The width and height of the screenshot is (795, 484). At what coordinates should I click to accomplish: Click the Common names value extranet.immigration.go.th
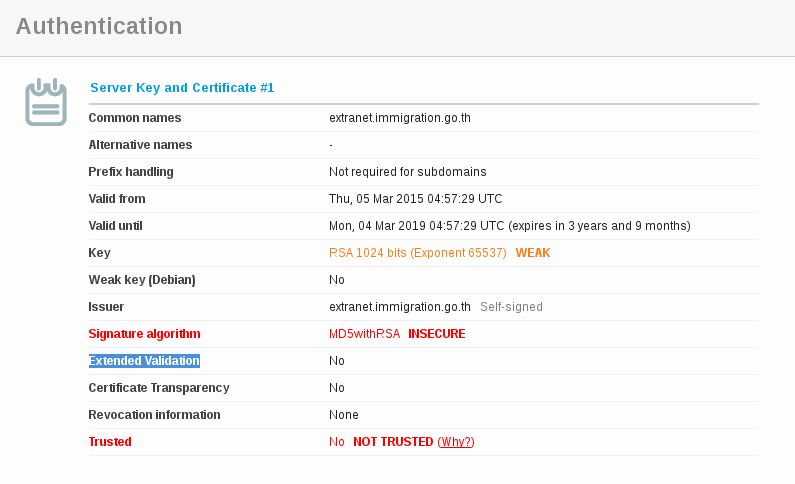(400, 118)
